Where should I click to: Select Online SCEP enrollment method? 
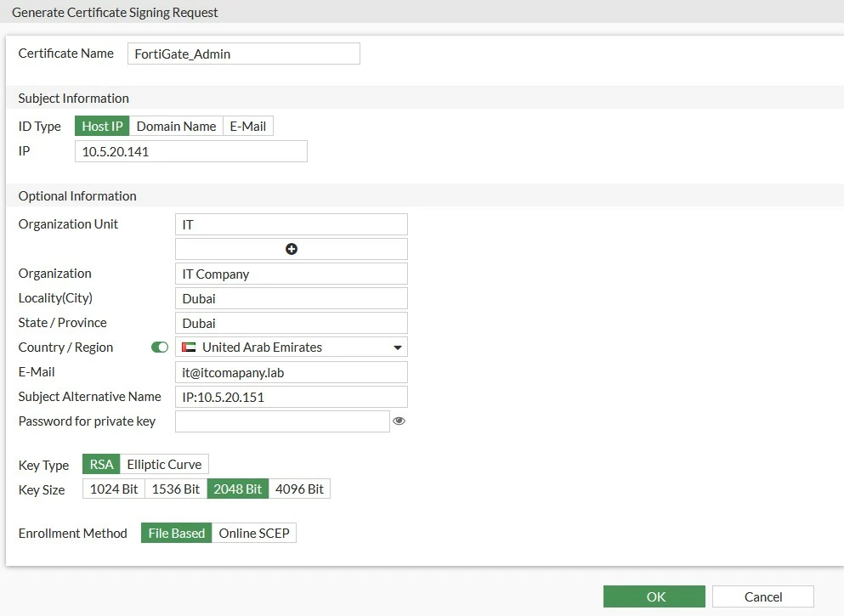tap(254, 533)
